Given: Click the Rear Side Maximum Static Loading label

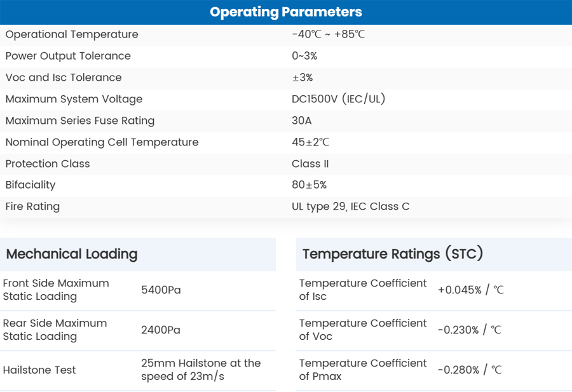Looking at the screenshot, I should (55, 330).
